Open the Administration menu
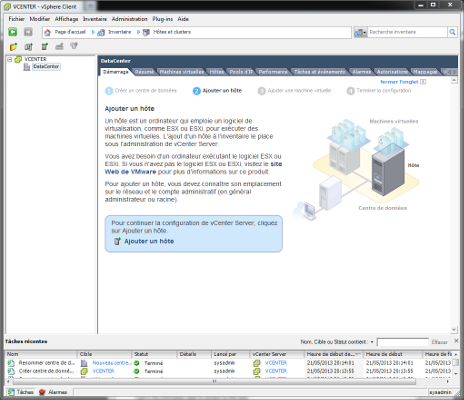Screen dimensions: 464x400 [130, 19]
